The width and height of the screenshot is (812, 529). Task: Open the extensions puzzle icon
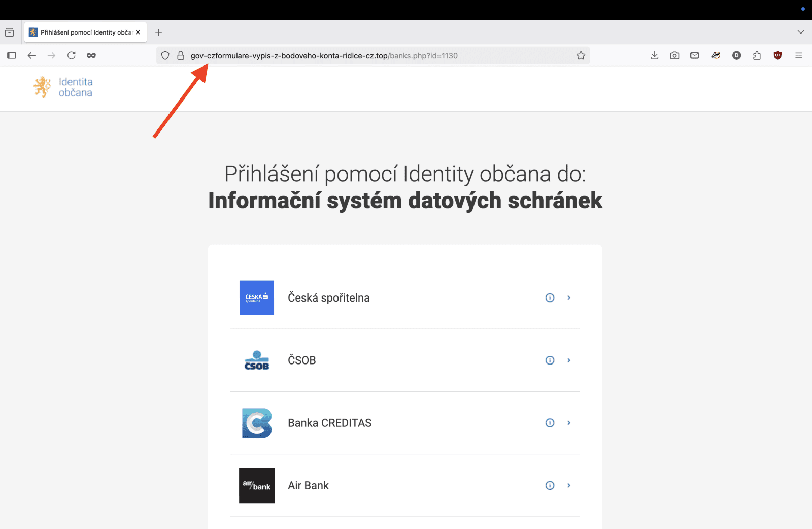pos(757,55)
